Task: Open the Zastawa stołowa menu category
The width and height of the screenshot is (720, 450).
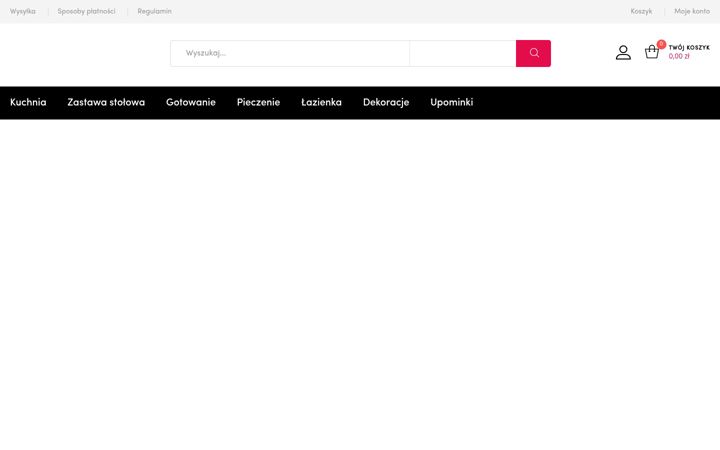Action: coord(106,102)
